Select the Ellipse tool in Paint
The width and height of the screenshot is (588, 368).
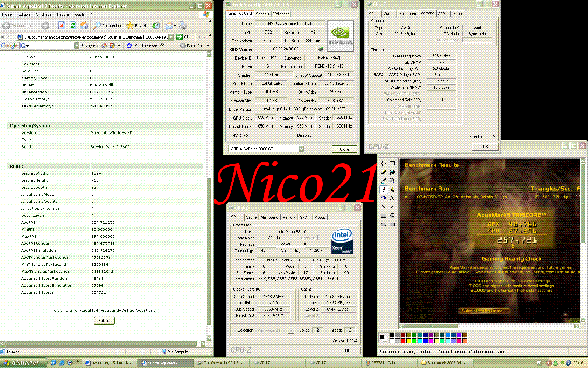pyautogui.click(x=384, y=225)
